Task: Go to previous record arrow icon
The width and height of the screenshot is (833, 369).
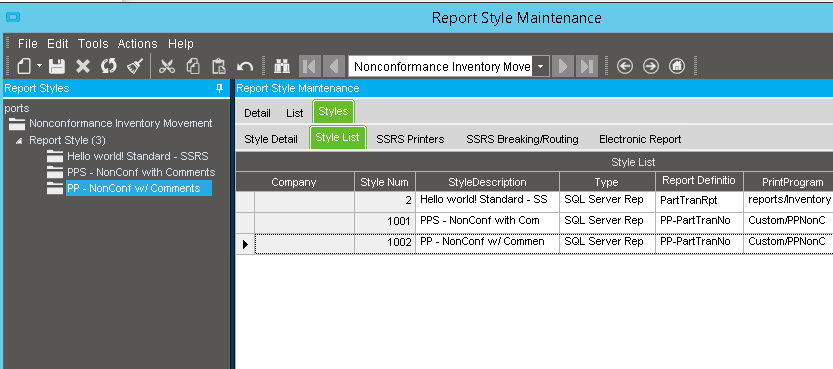Action: (333, 66)
